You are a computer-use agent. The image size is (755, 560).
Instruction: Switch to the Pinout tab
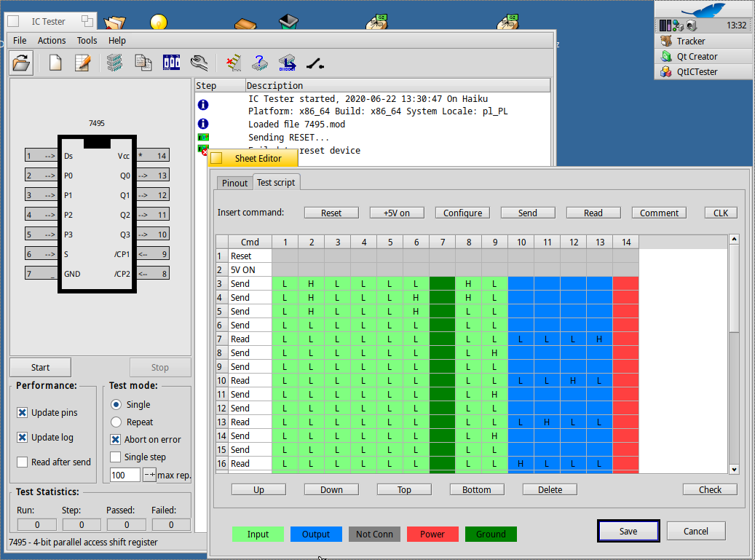click(x=234, y=183)
